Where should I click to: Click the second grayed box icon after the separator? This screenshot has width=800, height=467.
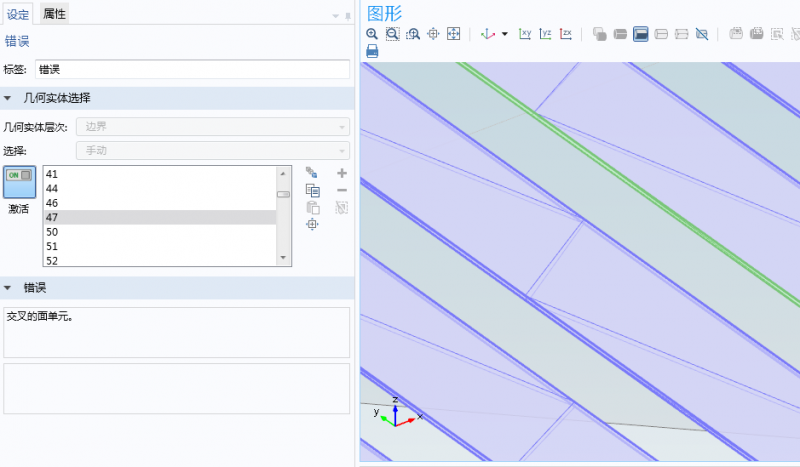coord(757,34)
